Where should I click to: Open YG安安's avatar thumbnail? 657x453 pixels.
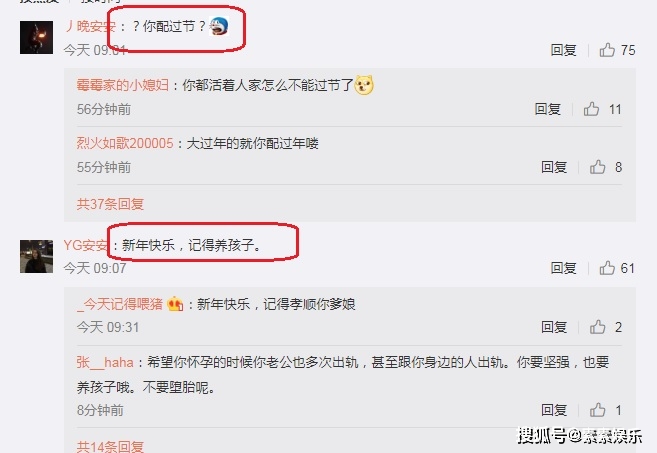pyautogui.click(x=36, y=256)
